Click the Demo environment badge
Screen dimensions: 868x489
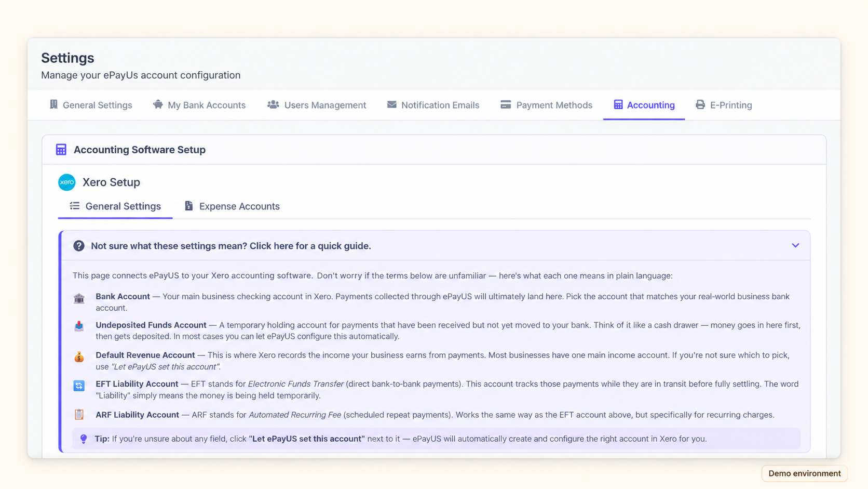(805, 473)
